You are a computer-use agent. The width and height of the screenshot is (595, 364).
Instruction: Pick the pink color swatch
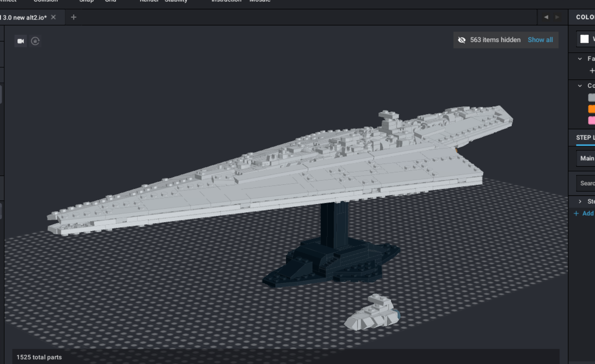coord(591,120)
